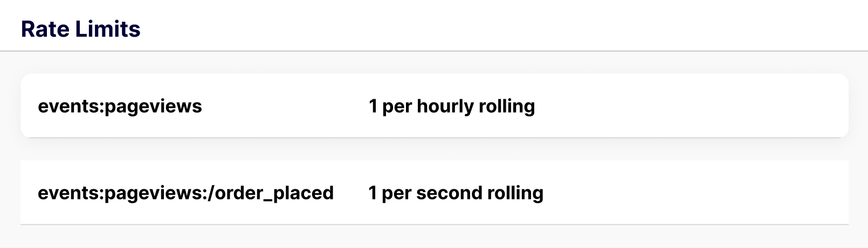The height and width of the screenshot is (248, 868).
Task: Click the "/order_placed" portion of the second key
Action: click(274, 193)
